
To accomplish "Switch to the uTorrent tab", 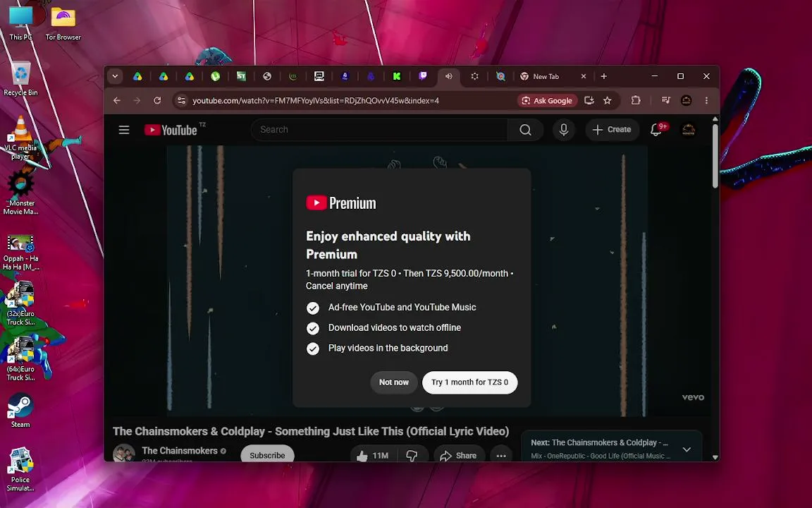I will [x=216, y=76].
